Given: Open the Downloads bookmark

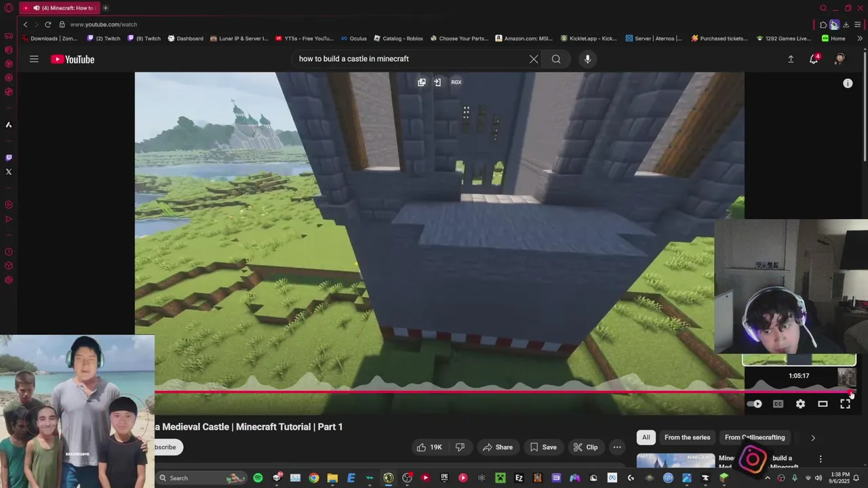Looking at the screenshot, I should pos(50,39).
